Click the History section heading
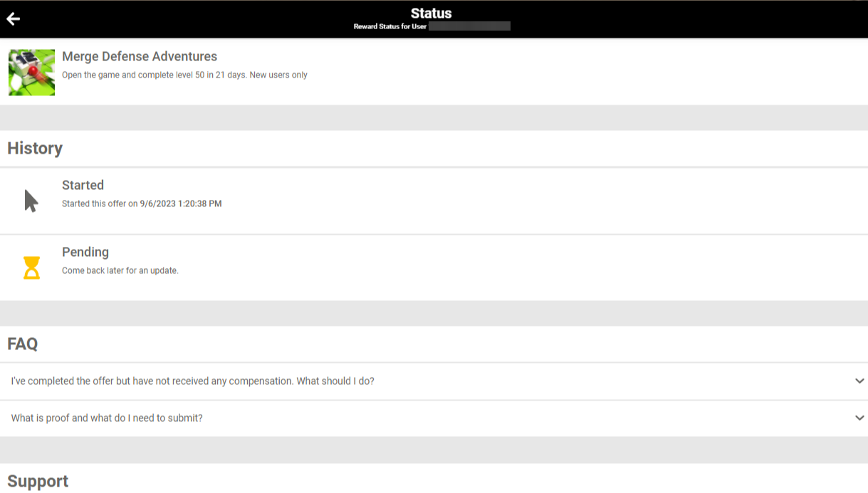 point(35,148)
